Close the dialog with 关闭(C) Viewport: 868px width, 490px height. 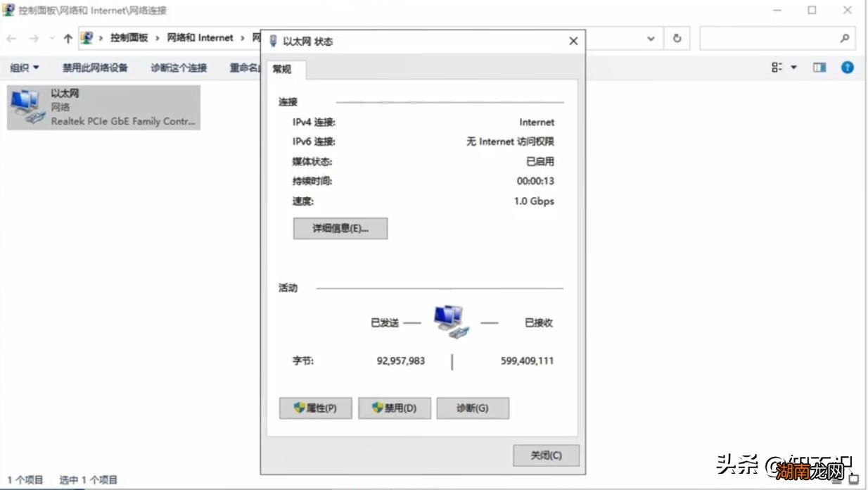click(545, 456)
